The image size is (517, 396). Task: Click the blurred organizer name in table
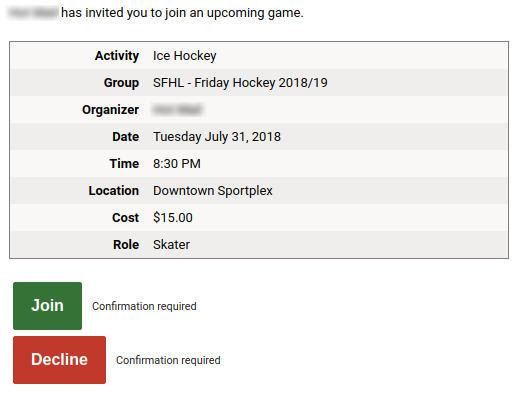tap(177, 110)
